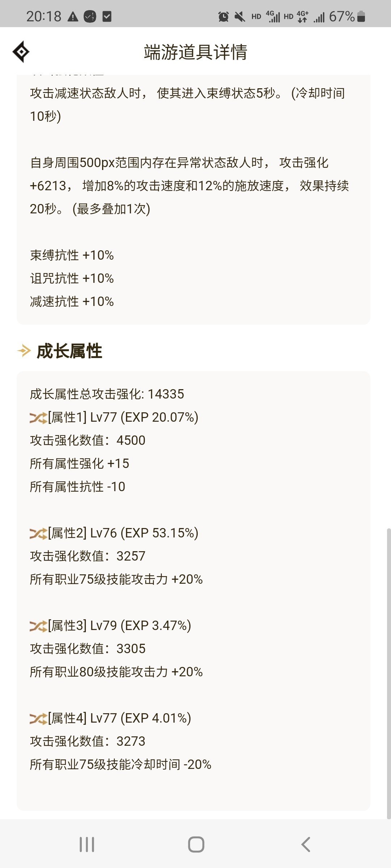391x868 pixels.
Task: Tap the shuffle icon beside 属性1
Action: [x=38, y=418]
